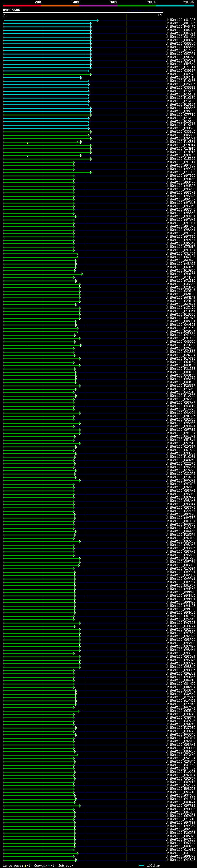Select the AV625686 query name
The image size is (197, 868).
11,10
